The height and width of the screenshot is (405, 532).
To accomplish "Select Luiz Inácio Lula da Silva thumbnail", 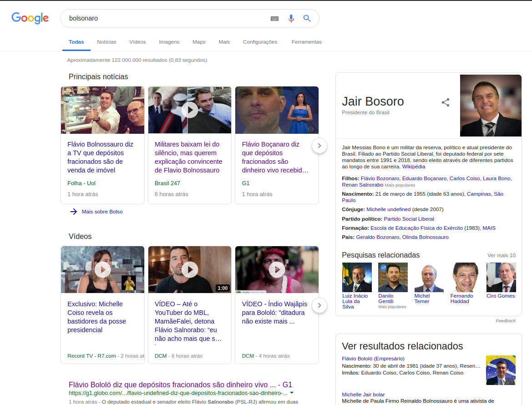I will pos(357,278).
